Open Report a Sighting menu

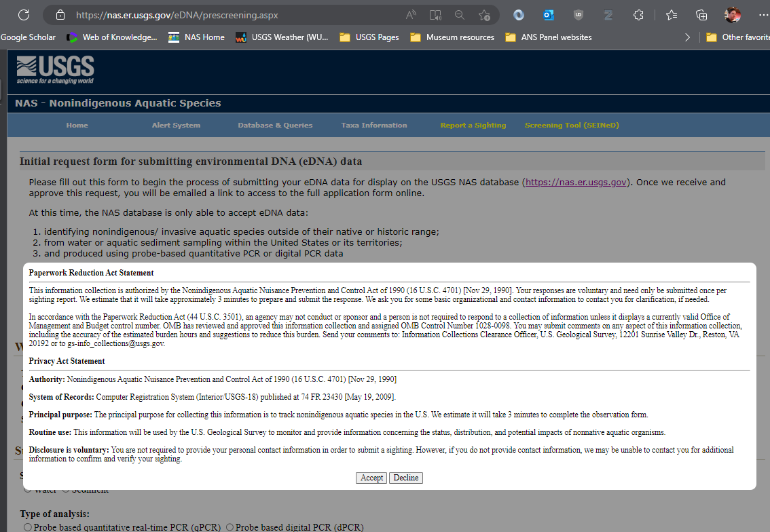tap(473, 125)
